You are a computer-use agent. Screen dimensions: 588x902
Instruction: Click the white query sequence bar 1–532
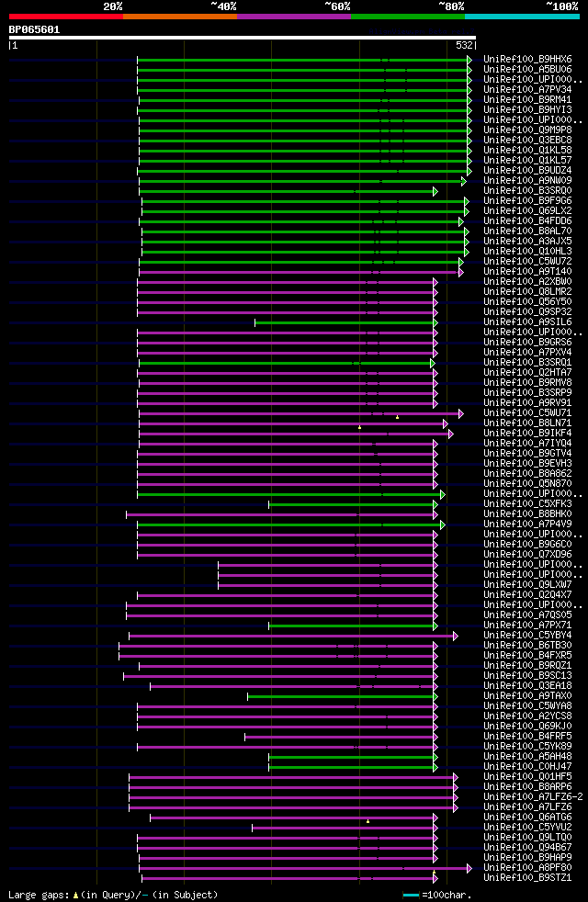243,38
